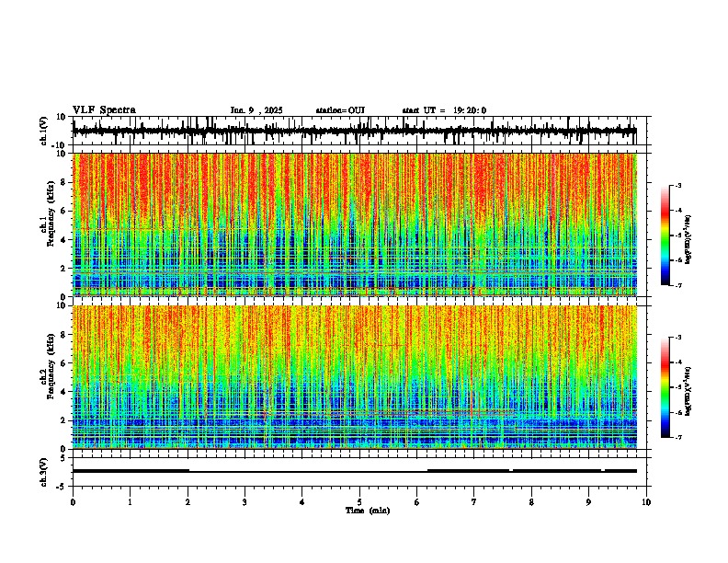Click time axis tick label '4'
This screenshot has height=563, width=728.
click(x=302, y=502)
